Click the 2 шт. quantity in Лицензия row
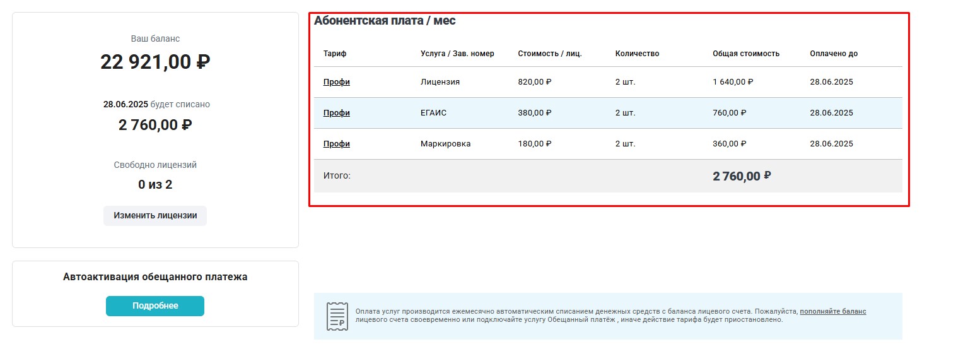This screenshot has height=361, width=980. coord(626,82)
